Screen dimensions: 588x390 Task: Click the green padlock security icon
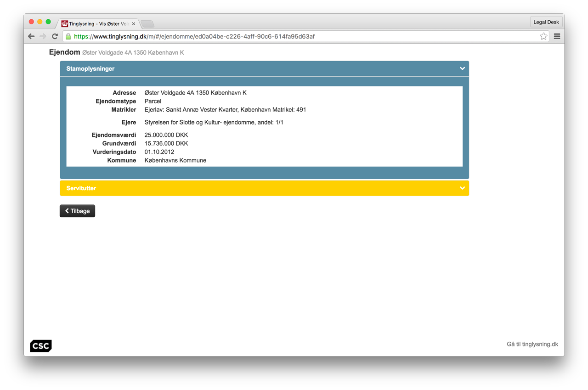pyautogui.click(x=68, y=36)
